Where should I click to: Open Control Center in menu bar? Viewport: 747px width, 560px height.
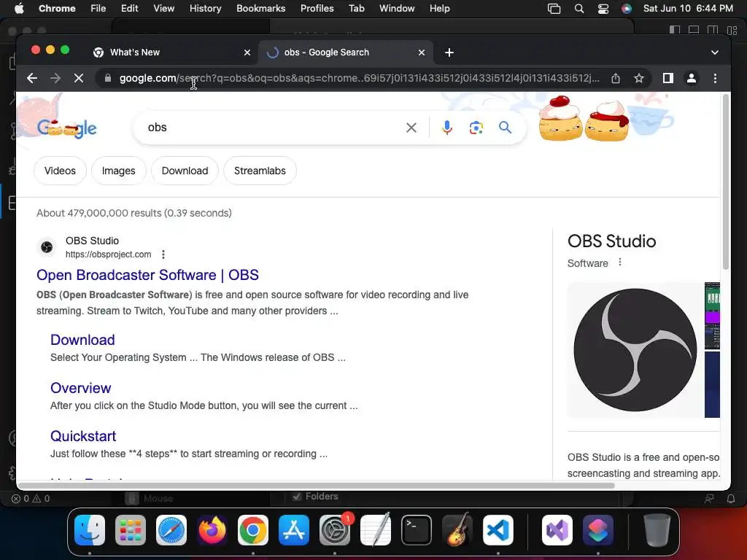click(603, 9)
